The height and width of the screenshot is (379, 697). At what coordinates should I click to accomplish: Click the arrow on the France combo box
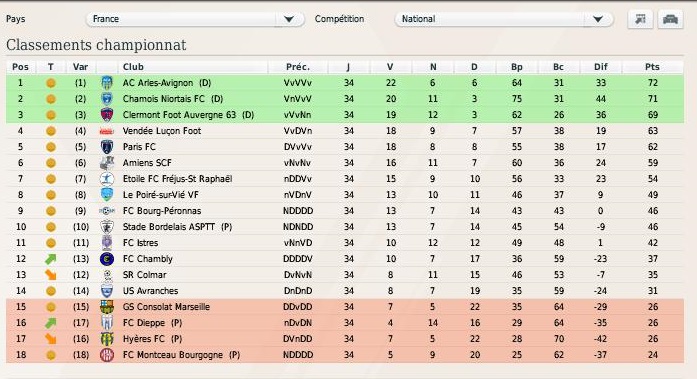click(289, 19)
